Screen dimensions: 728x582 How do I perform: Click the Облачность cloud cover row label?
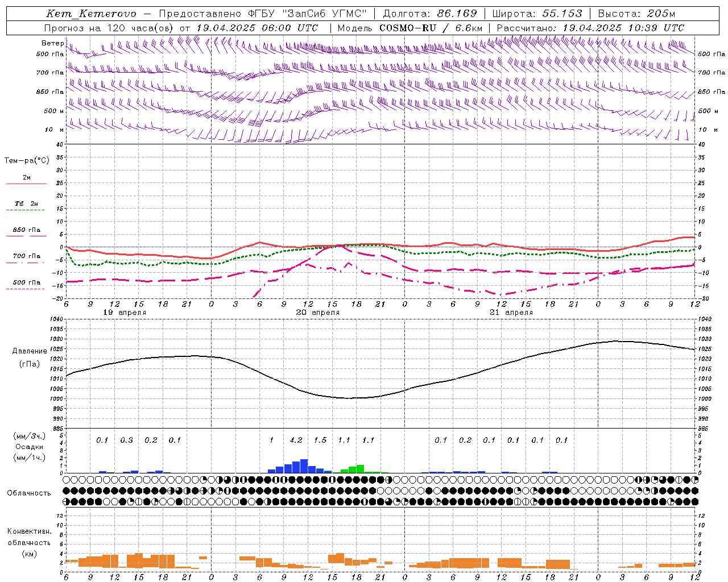pos(29,493)
